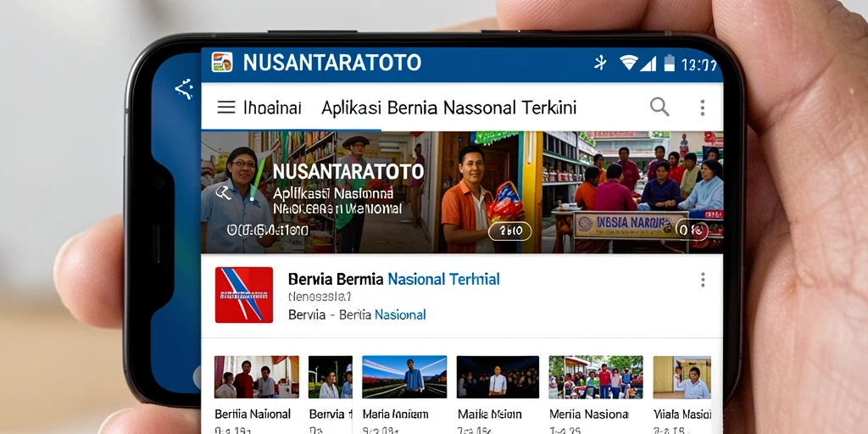Tap the Beriia Naiional caption
This screenshot has height=434, width=868.
pos(253,414)
